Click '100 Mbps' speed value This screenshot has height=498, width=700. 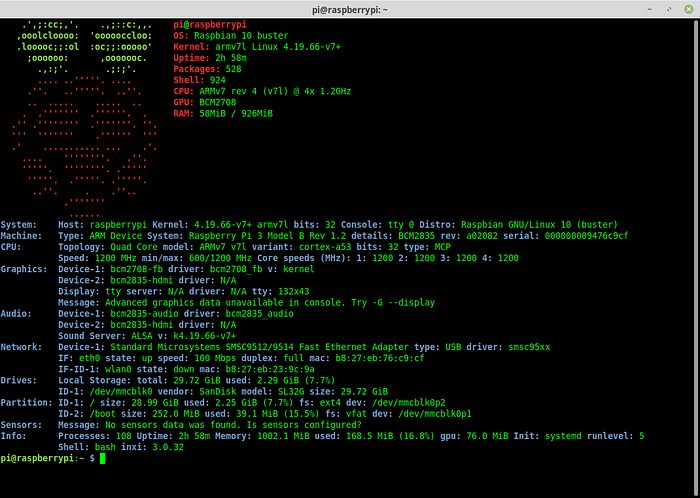tap(215, 358)
